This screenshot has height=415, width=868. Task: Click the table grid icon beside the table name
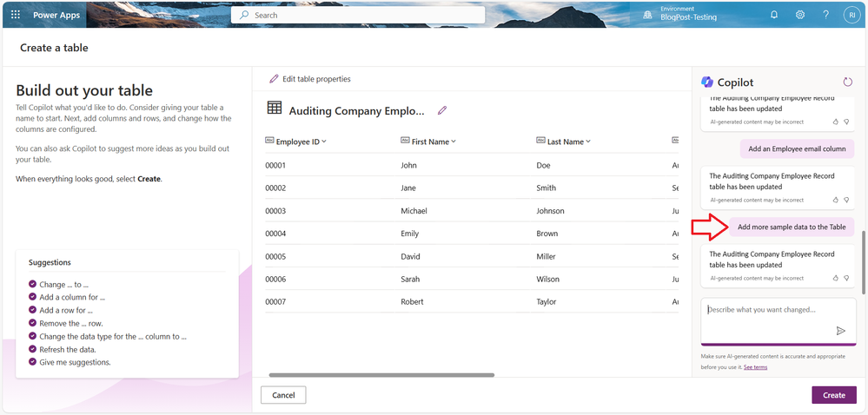point(274,108)
